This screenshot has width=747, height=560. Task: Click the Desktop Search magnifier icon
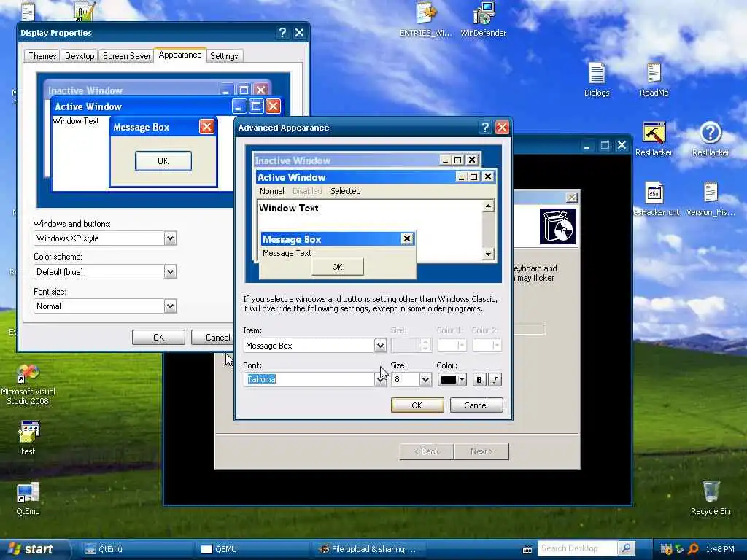626,549
